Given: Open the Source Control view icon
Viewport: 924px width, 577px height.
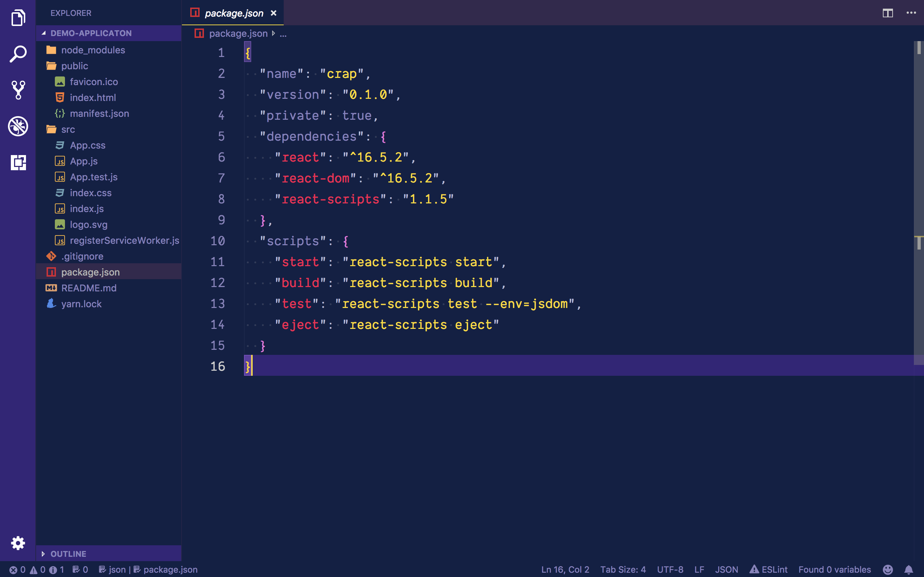Looking at the screenshot, I should coord(18,90).
